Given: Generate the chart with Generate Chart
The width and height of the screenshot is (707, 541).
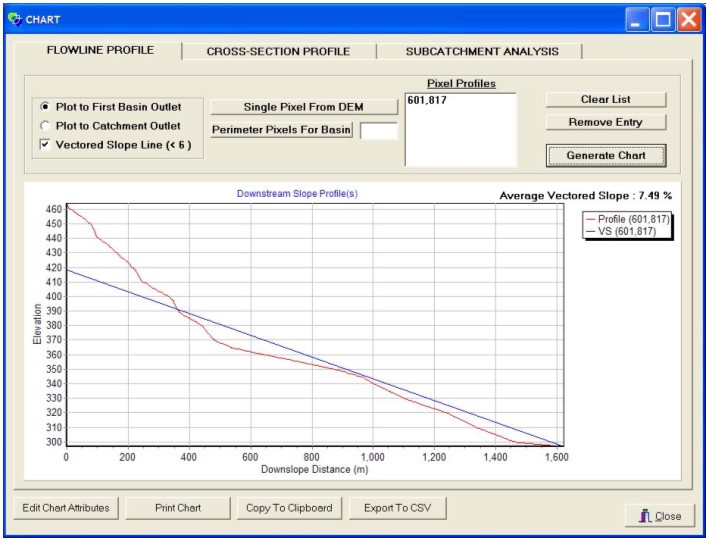Looking at the screenshot, I should click(605, 156).
